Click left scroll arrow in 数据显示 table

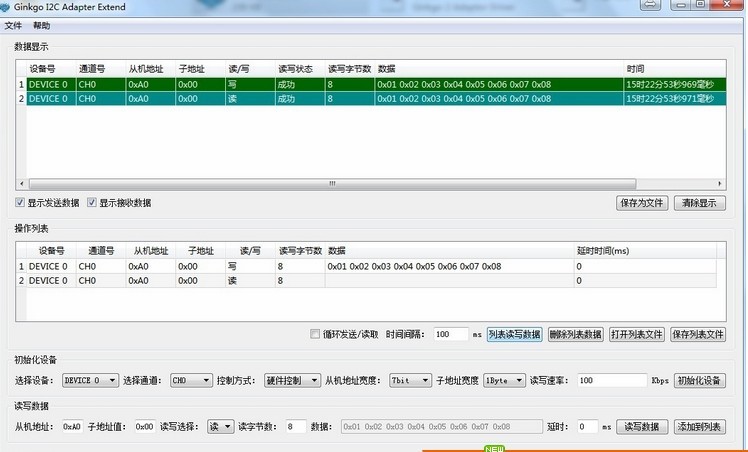[21, 184]
